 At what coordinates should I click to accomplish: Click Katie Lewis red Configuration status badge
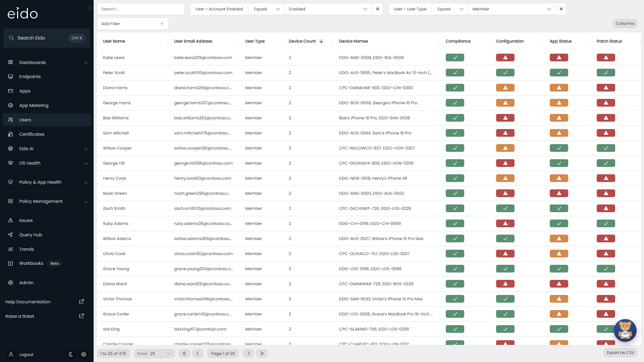(505, 58)
